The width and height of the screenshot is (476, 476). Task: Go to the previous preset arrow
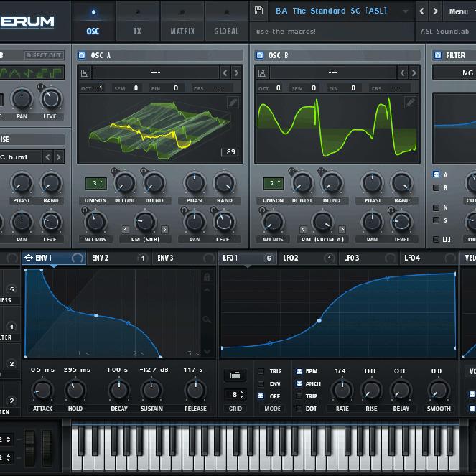[x=421, y=11]
